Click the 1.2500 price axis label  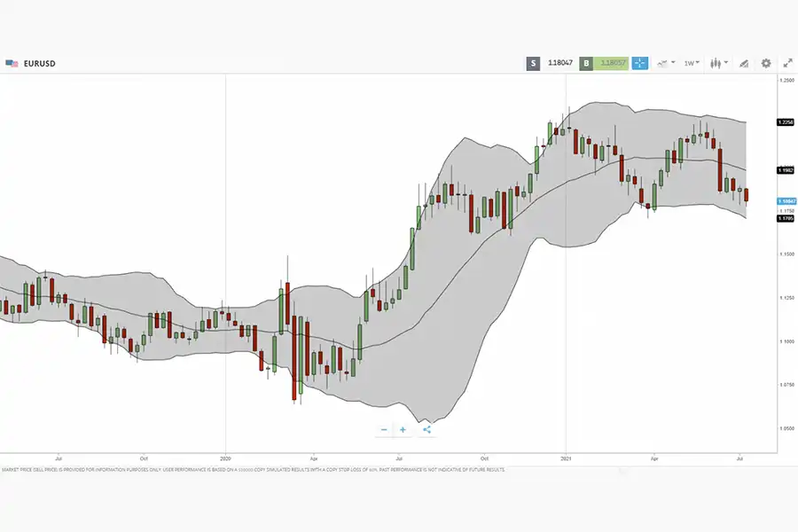pyautogui.click(x=786, y=81)
